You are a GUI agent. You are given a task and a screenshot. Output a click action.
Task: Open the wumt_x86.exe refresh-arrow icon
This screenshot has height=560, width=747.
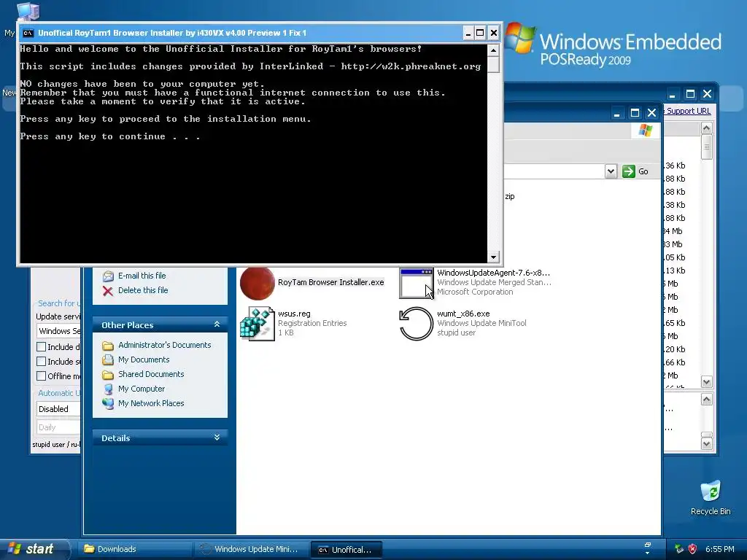pyautogui.click(x=416, y=324)
